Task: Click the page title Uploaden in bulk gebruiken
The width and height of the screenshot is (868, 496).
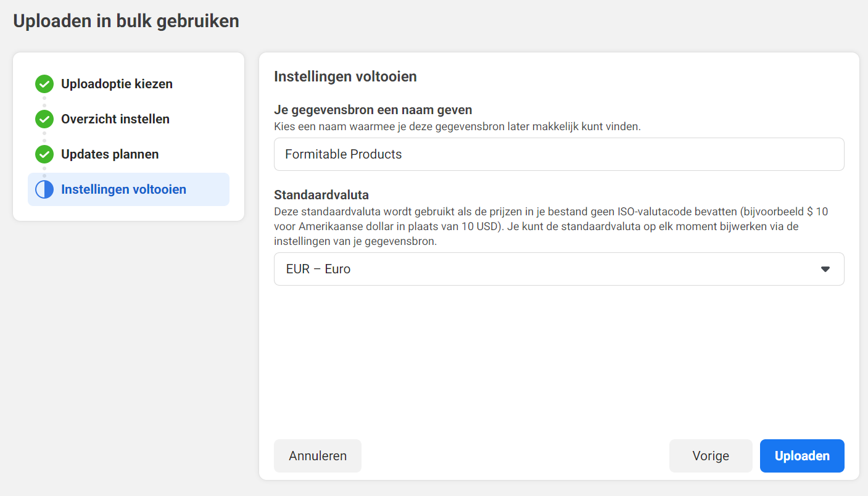Action: [126, 21]
